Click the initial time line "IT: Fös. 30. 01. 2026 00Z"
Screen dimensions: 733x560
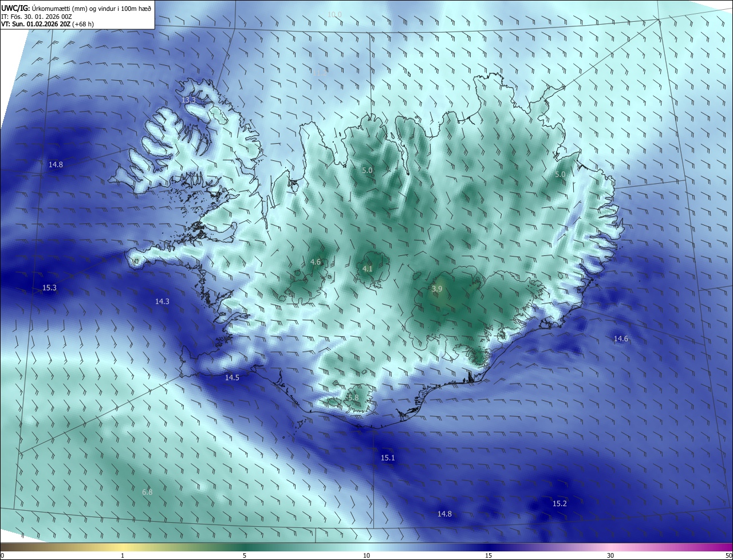click(x=37, y=16)
